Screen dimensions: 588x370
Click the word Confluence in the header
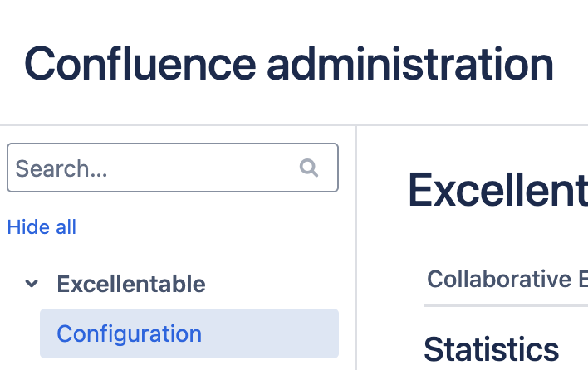[x=140, y=64]
